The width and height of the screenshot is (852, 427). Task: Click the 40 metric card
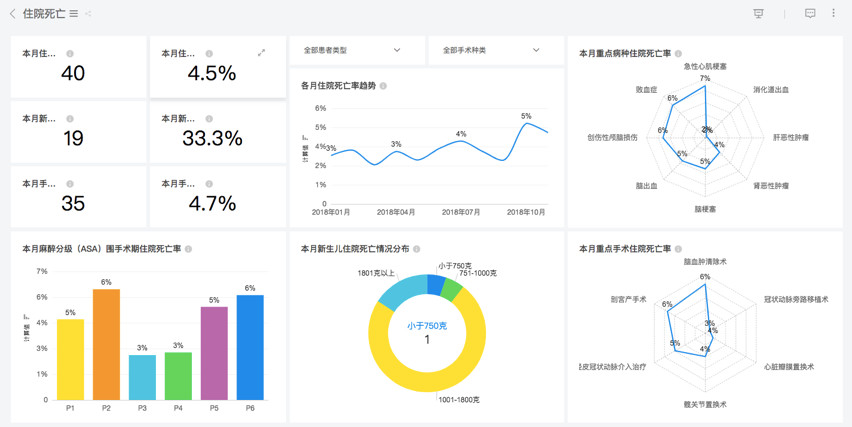click(x=79, y=67)
